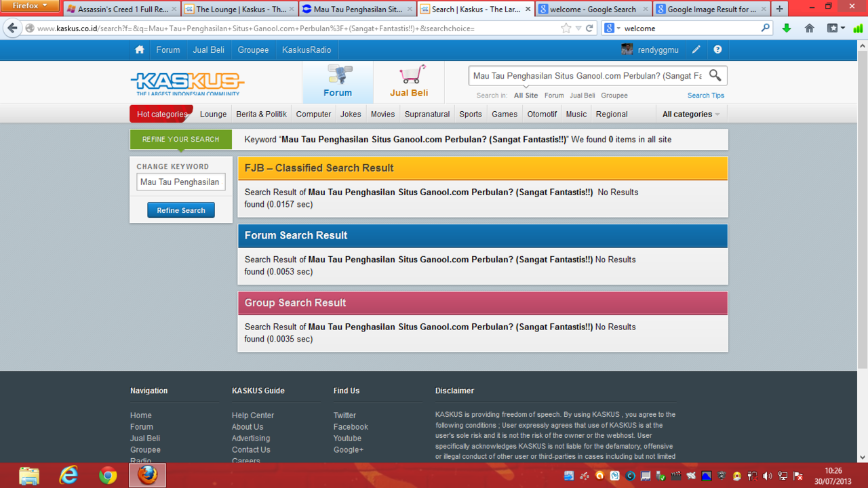
Task: Open the Google search engine selector dropdown
Action: click(612, 28)
